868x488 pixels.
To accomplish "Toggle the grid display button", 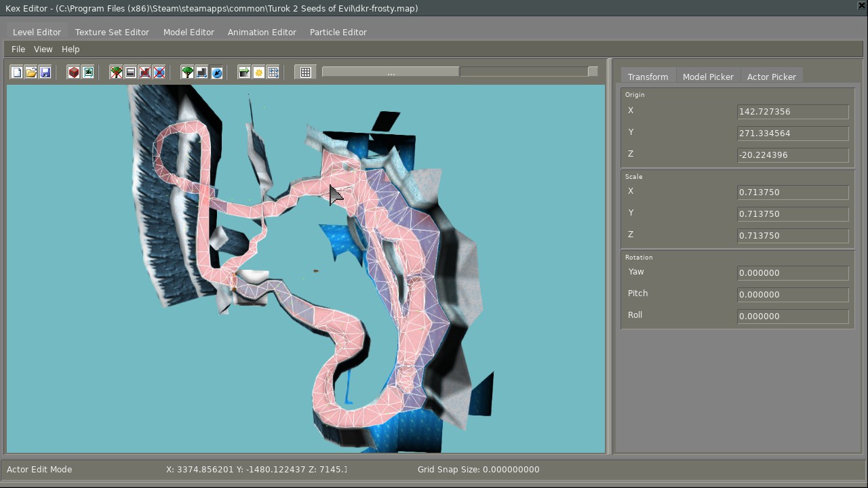I will [305, 73].
